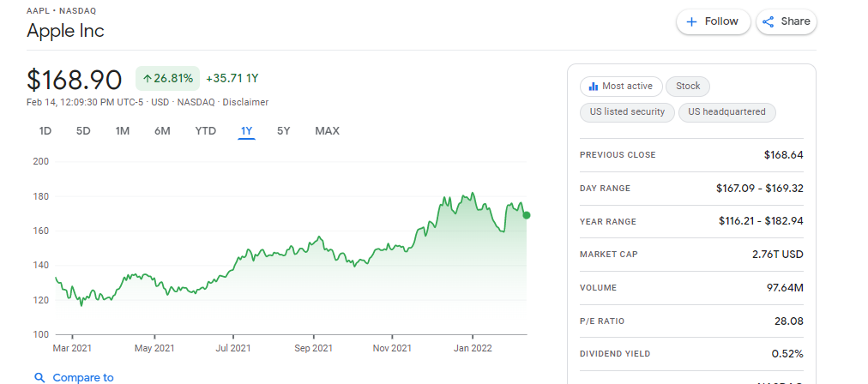Click the Mar 2021 axis label

pyautogui.click(x=72, y=348)
